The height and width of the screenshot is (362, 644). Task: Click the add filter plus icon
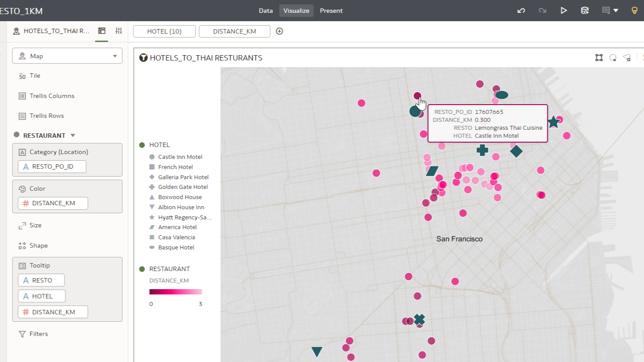click(280, 31)
